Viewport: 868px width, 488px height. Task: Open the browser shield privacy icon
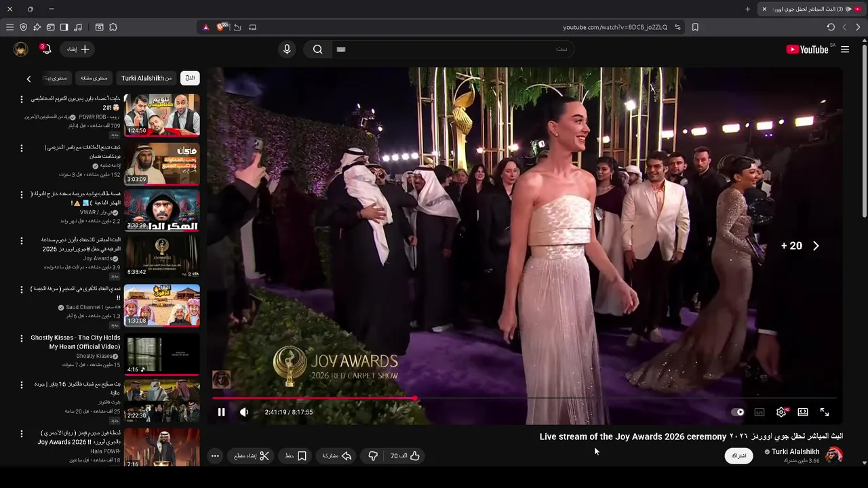pyautogui.click(x=23, y=27)
